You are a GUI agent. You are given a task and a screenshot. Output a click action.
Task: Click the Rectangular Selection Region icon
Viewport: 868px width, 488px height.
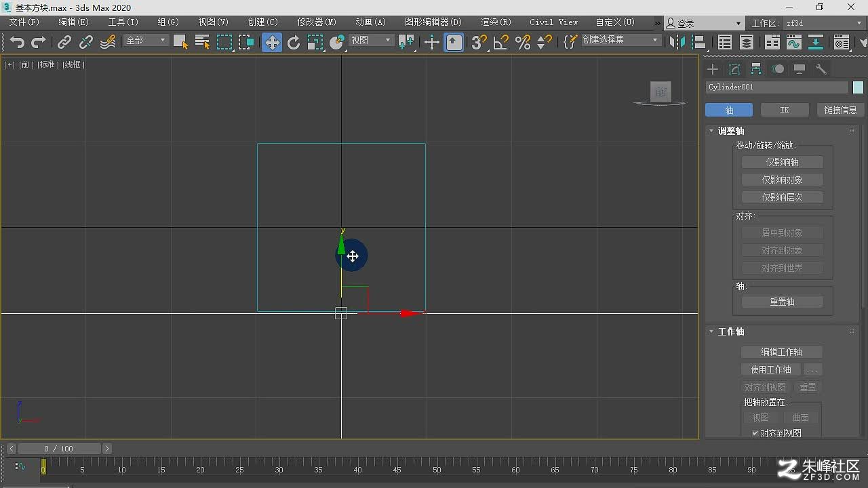coord(224,42)
